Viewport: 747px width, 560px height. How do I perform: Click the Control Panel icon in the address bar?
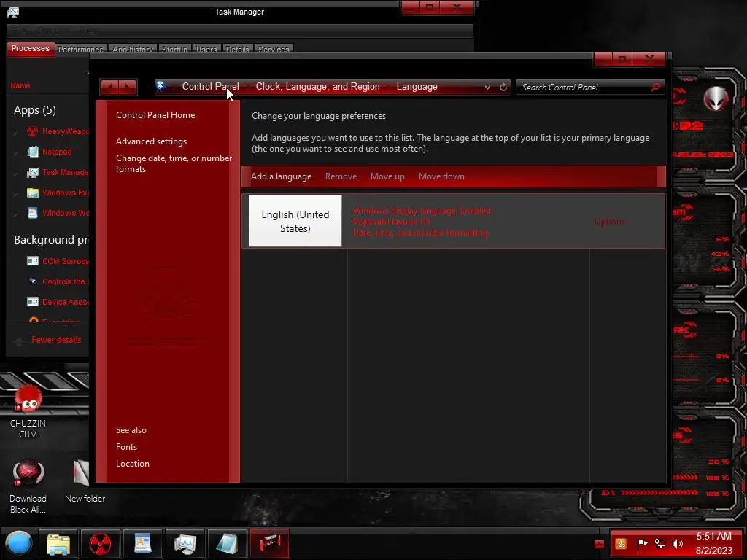click(162, 86)
